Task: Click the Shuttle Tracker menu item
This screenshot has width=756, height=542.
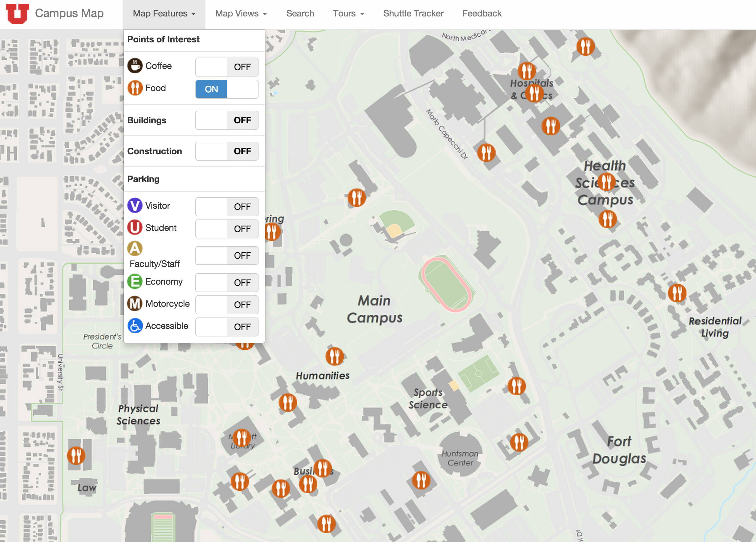Action: [x=412, y=12]
